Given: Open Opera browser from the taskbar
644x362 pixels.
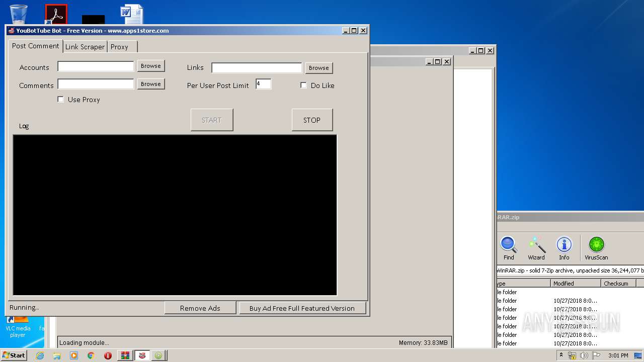Looking at the screenshot, I should [x=108, y=355].
